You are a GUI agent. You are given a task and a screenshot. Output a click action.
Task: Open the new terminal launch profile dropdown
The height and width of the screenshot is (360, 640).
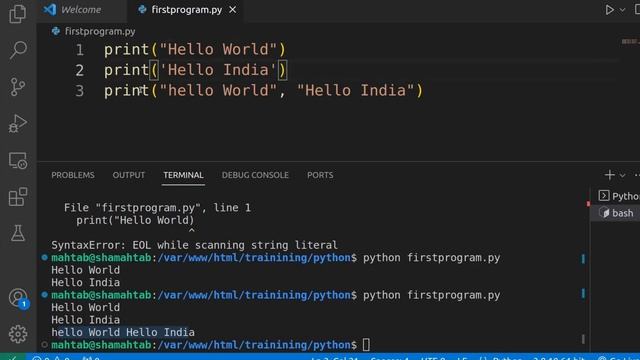pyautogui.click(x=622, y=176)
